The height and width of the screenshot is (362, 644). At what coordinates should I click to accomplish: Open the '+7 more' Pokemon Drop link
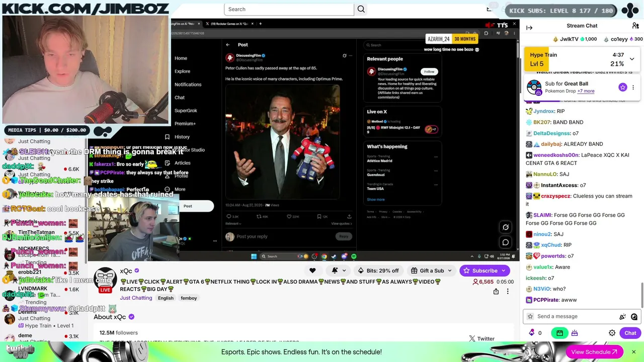(586, 91)
